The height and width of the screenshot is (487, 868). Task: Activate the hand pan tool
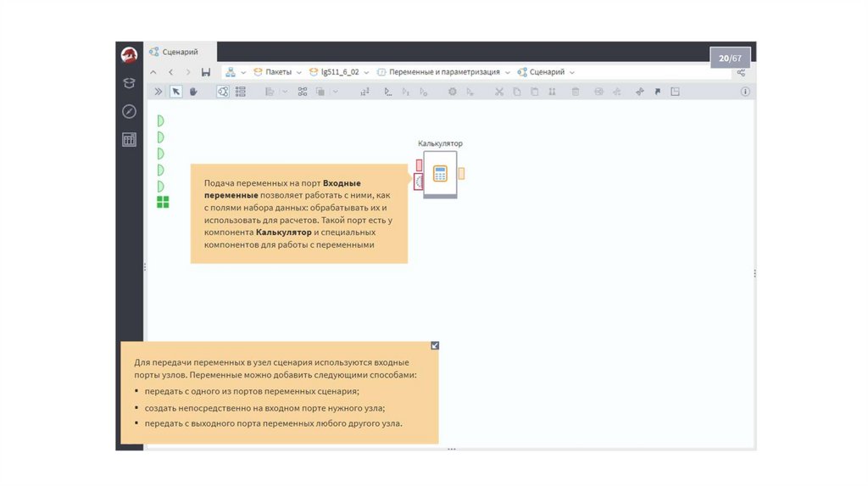click(193, 92)
